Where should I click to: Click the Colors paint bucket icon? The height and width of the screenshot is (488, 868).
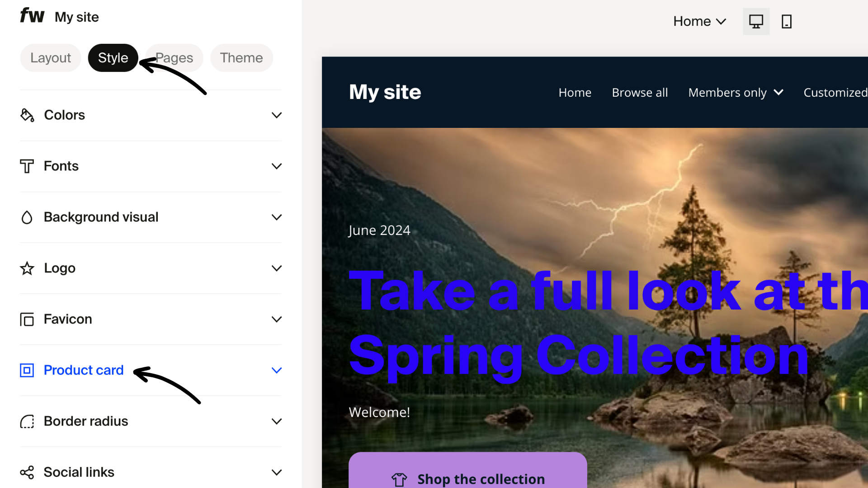(x=27, y=115)
